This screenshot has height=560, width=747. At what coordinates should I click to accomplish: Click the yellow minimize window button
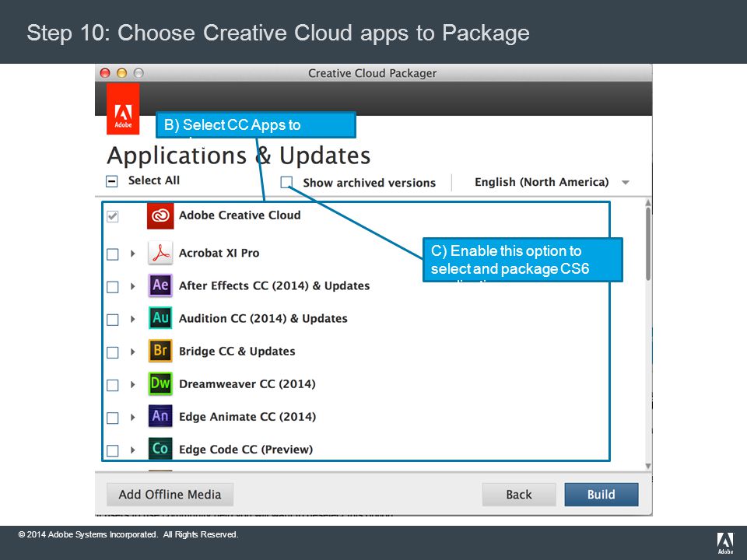[122, 73]
